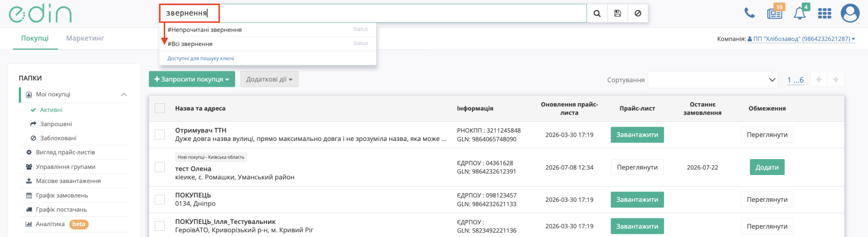
Task: Click calendar icon beside Графік замовлень
Action: pos(29,196)
